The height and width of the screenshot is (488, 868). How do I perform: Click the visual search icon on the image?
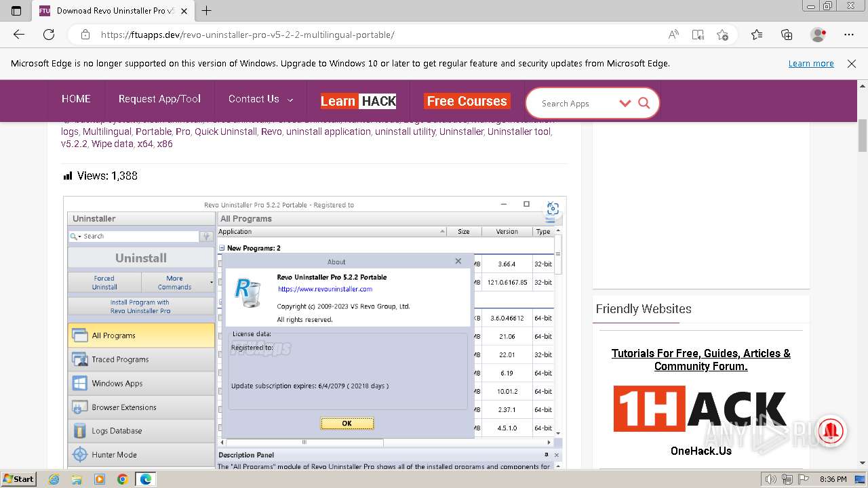tap(553, 209)
